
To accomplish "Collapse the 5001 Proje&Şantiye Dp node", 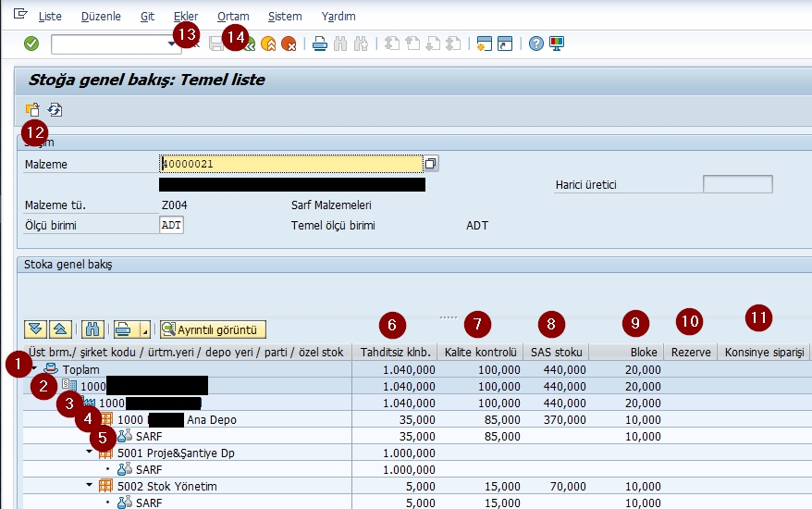I will [90, 452].
